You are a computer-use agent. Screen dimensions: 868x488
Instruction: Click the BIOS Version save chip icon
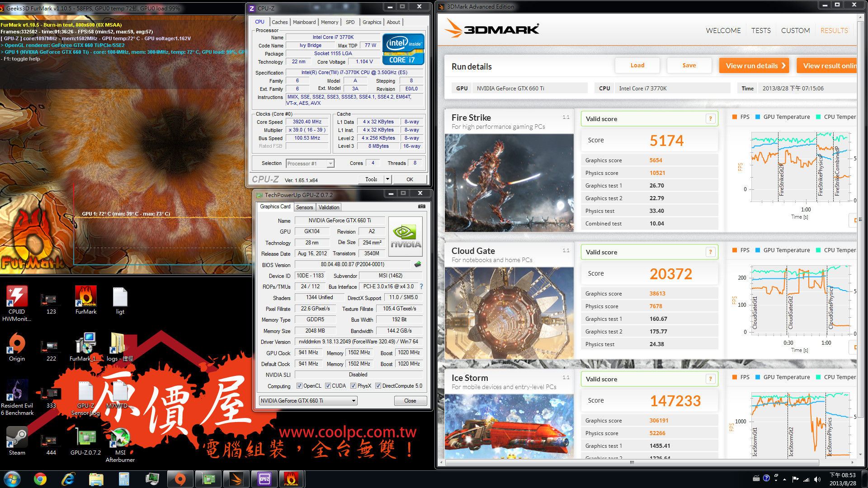click(418, 264)
